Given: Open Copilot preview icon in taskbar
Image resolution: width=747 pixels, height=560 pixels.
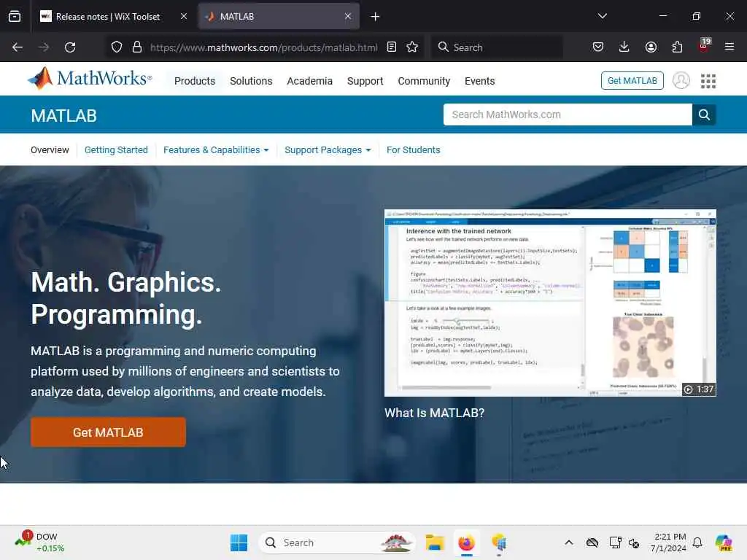Looking at the screenshot, I should click(724, 542).
